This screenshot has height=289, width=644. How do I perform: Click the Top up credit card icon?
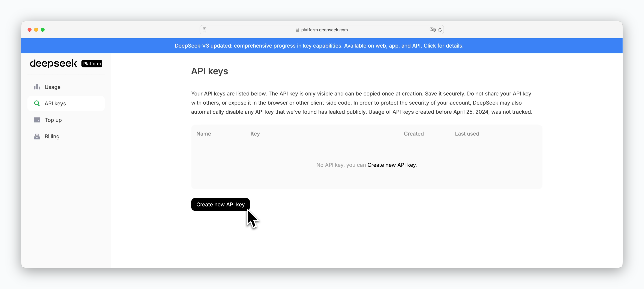click(x=37, y=120)
